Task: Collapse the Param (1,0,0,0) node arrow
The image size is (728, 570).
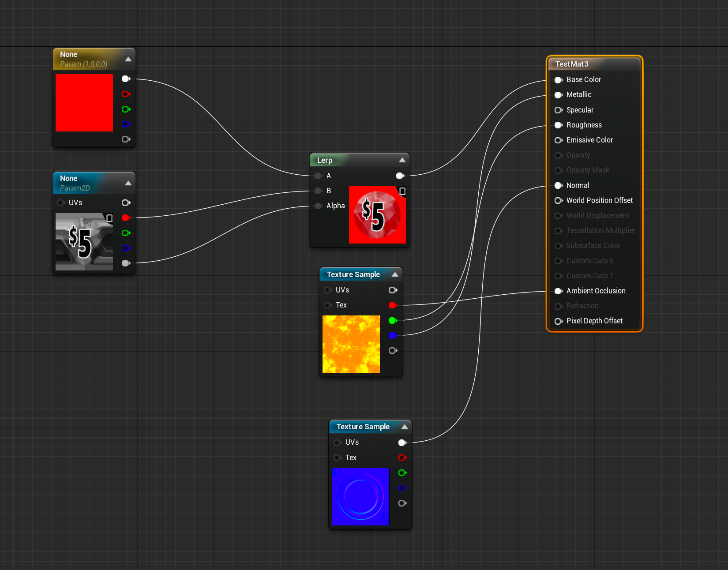Action: coord(128,59)
